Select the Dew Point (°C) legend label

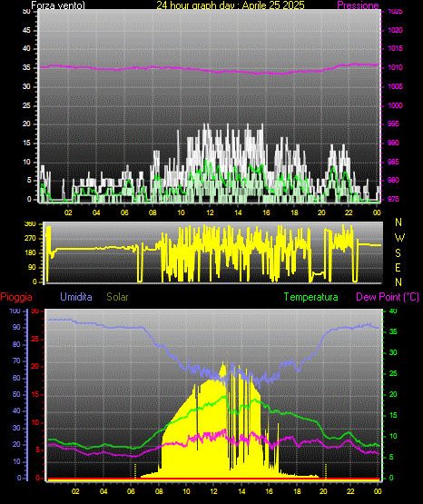[x=388, y=297]
